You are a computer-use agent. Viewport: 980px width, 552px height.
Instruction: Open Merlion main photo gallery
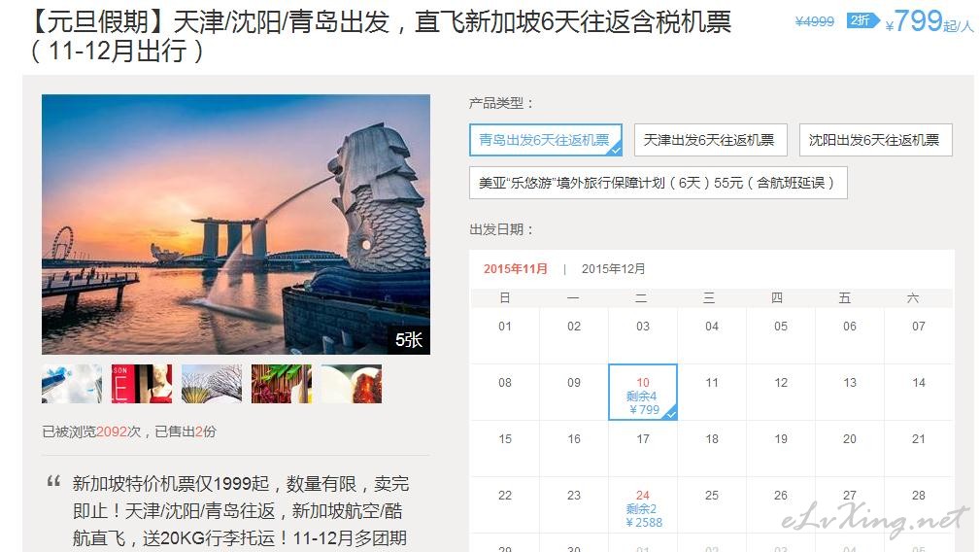pos(236,224)
